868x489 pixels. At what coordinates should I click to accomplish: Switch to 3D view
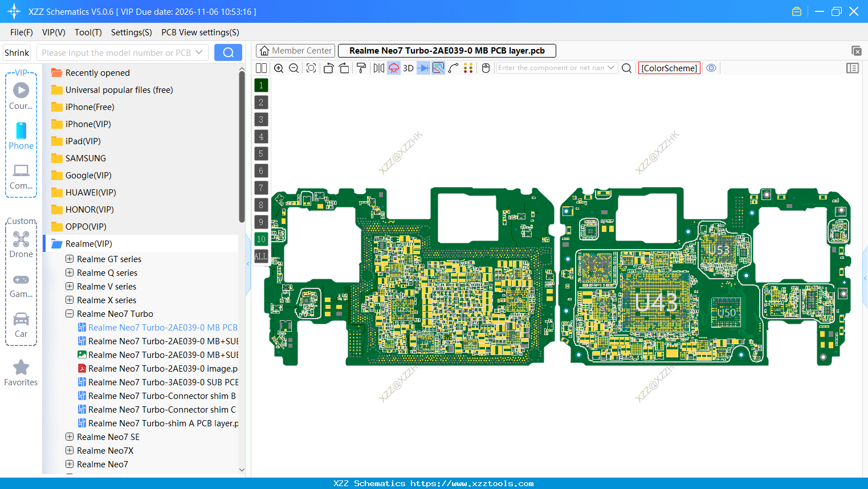point(408,68)
